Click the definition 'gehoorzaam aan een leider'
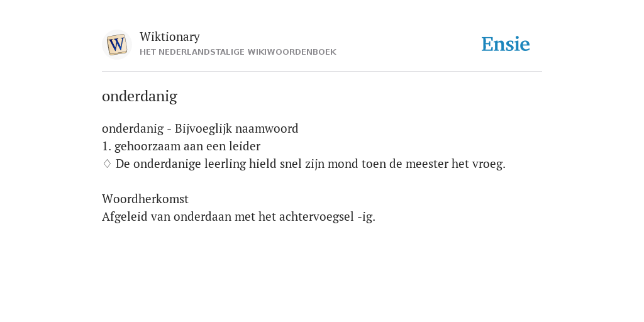The height and width of the screenshot is (322, 644). [x=187, y=146]
